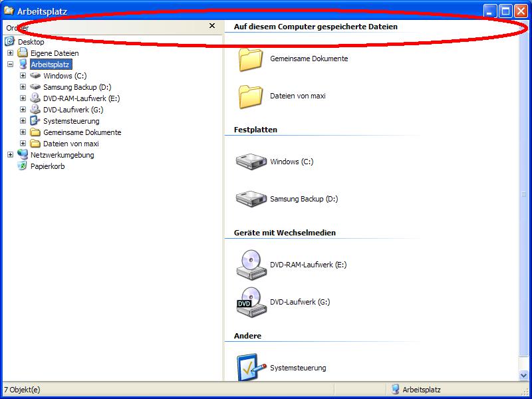The image size is (532, 399).
Task: Select Netzwerkumgebung label in tree
Action: tap(62, 155)
